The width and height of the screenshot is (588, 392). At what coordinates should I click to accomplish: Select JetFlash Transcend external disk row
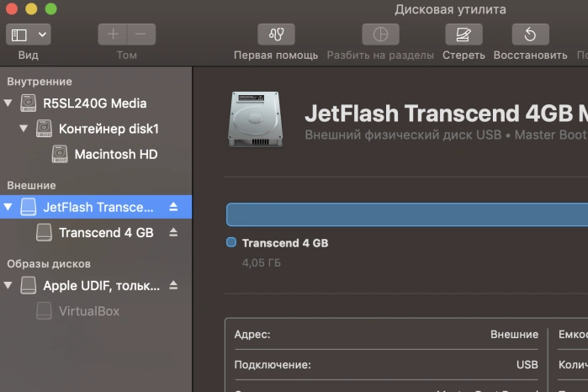pos(96,207)
